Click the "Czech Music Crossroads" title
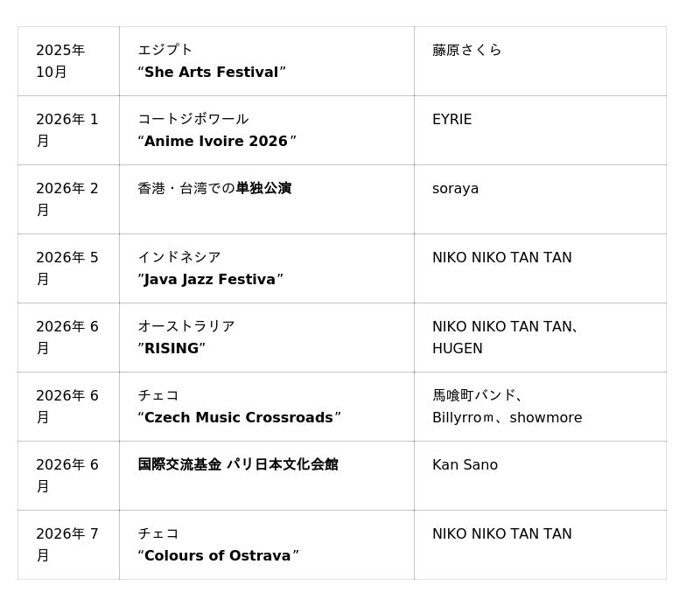The image size is (700, 606). (x=239, y=417)
